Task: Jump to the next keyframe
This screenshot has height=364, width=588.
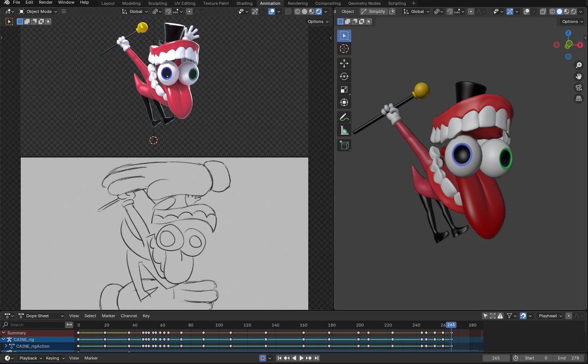Action: point(309,358)
